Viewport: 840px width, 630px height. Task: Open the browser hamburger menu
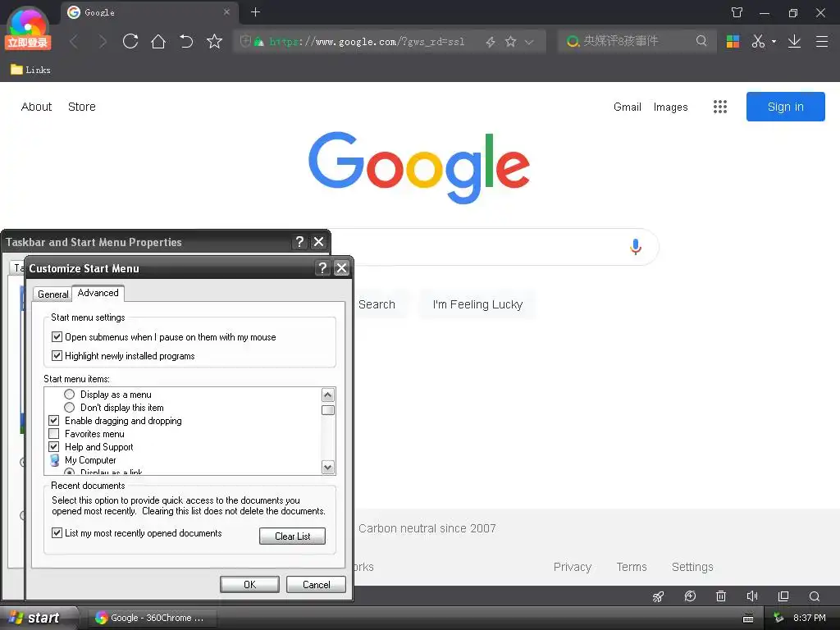(x=822, y=41)
